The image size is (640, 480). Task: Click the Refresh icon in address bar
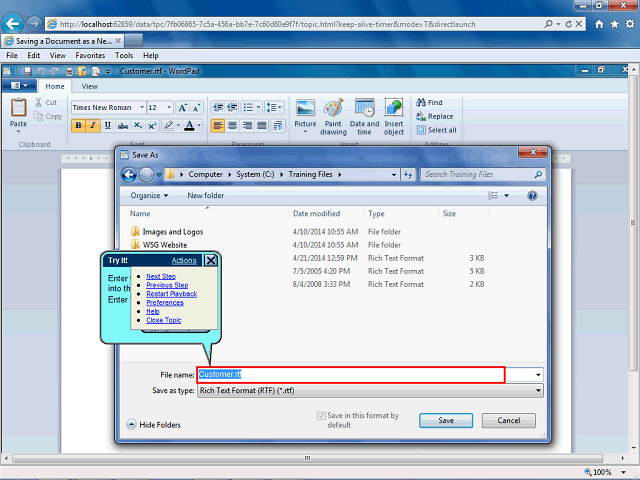[569, 24]
